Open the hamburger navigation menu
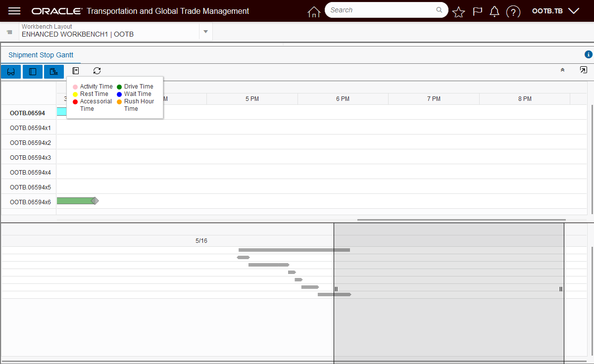This screenshot has height=364, width=594. tap(14, 11)
